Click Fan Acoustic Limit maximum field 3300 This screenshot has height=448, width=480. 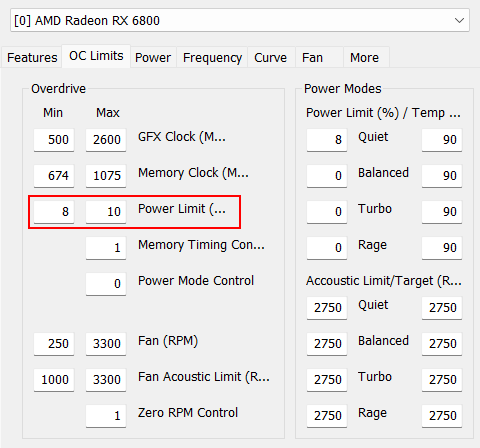(x=106, y=380)
